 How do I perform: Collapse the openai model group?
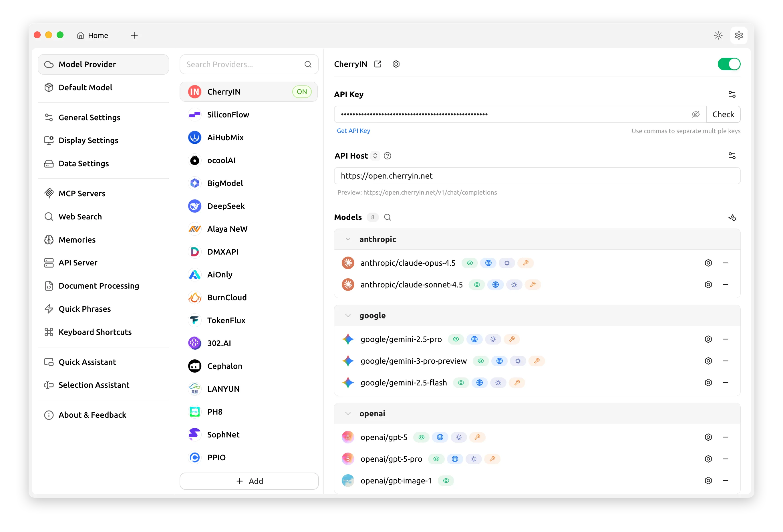[348, 413]
